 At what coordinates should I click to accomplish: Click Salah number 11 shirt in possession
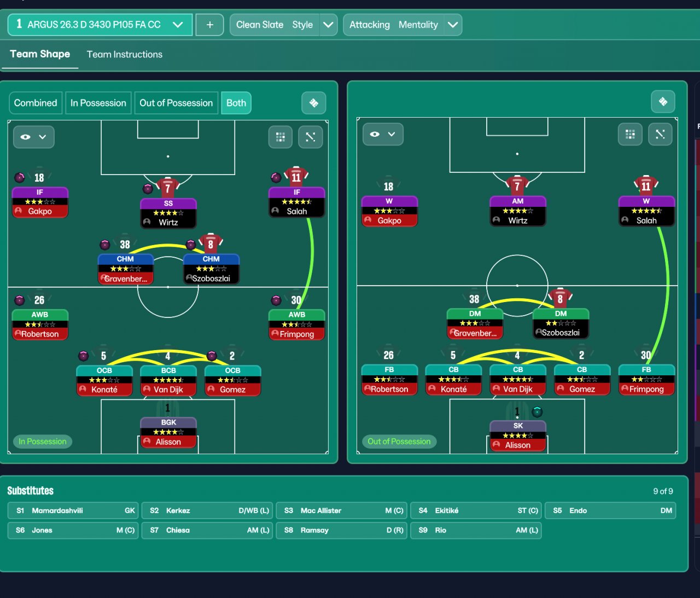tap(296, 177)
